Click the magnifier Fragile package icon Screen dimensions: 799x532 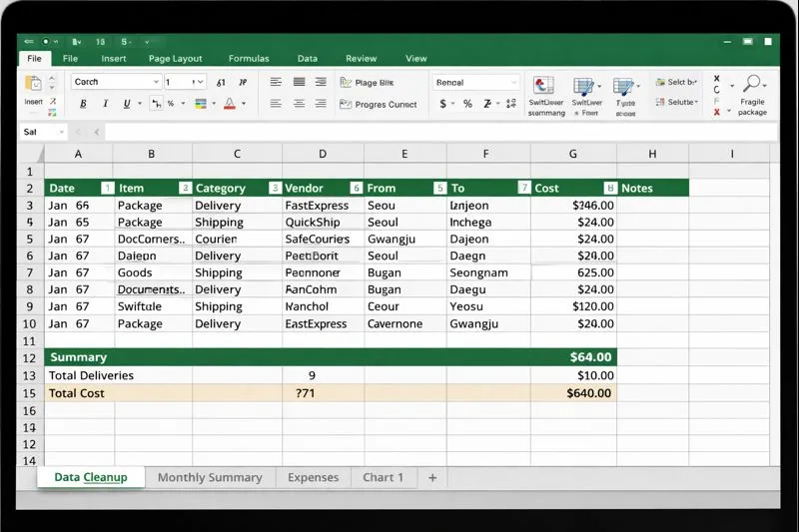click(752, 84)
